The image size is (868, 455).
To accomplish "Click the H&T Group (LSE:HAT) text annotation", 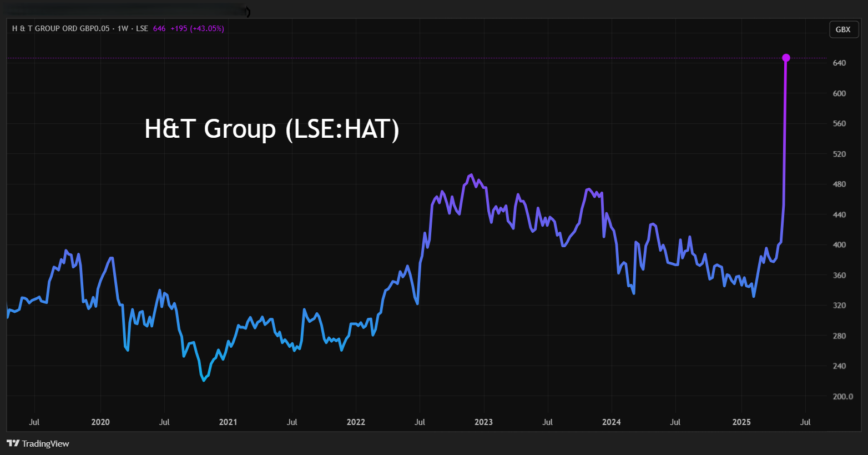I will click(x=272, y=129).
